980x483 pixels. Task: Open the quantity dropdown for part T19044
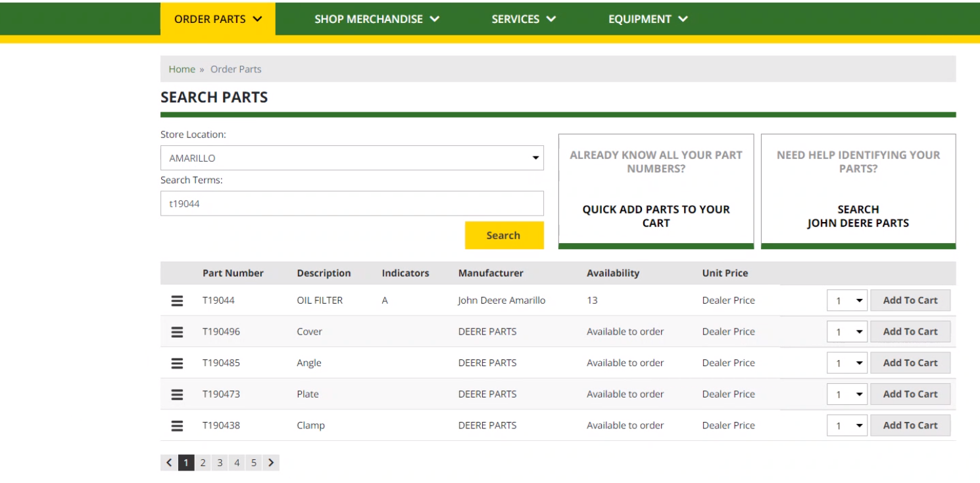[x=846, y=300]
